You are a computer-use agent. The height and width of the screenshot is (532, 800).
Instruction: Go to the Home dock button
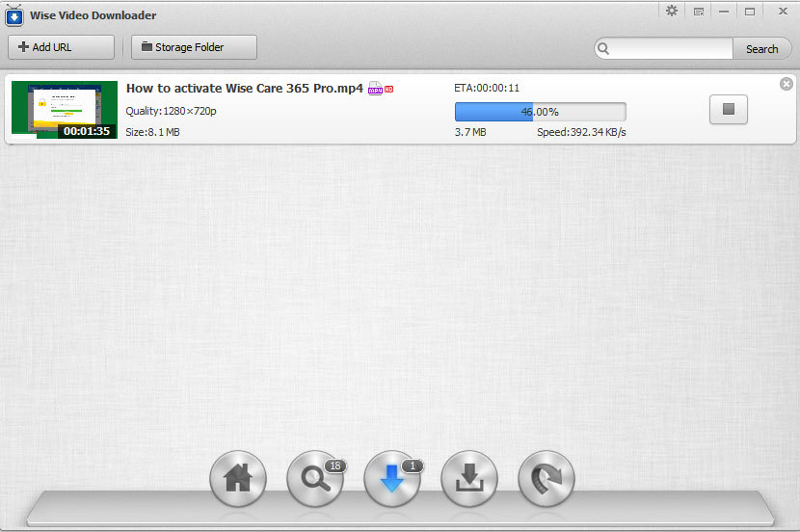tap(238, 478)
